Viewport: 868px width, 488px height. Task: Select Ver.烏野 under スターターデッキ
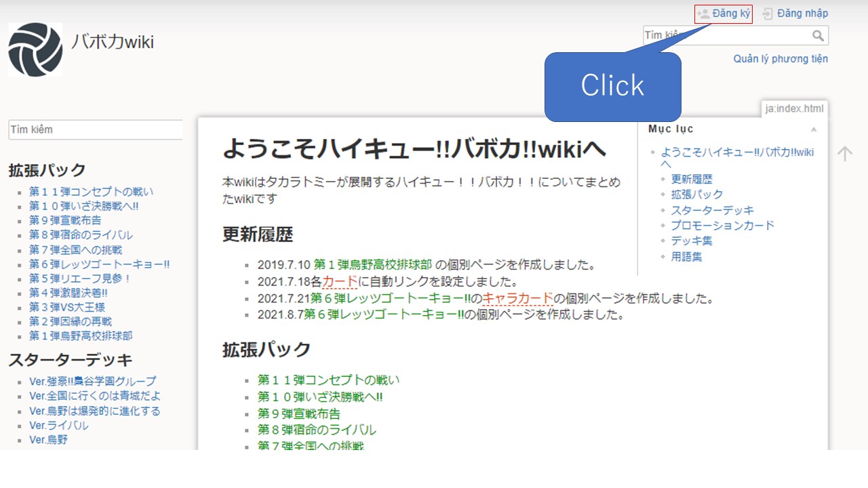(x=46, y=439)
